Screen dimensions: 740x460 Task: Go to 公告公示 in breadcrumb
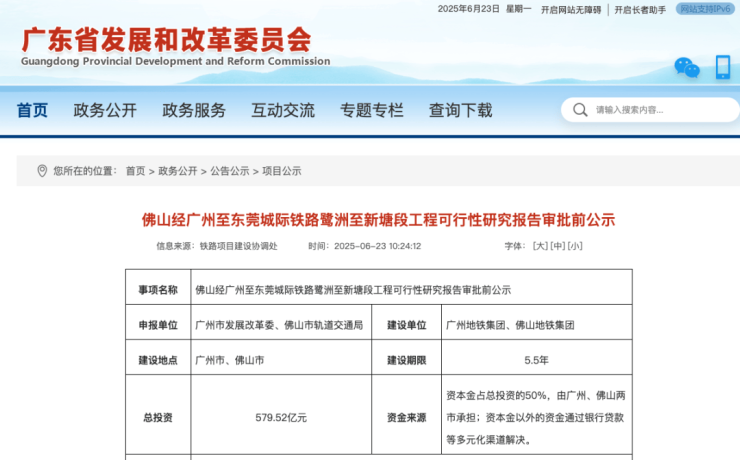(x=230, y=171)
